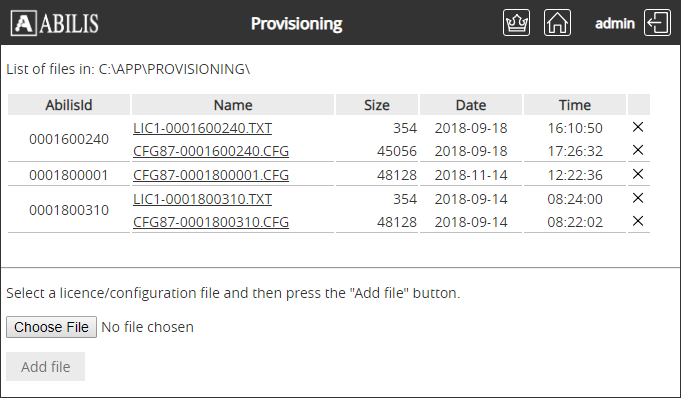
Task: Click the Choose File button
Action: (x=51, y=327)
